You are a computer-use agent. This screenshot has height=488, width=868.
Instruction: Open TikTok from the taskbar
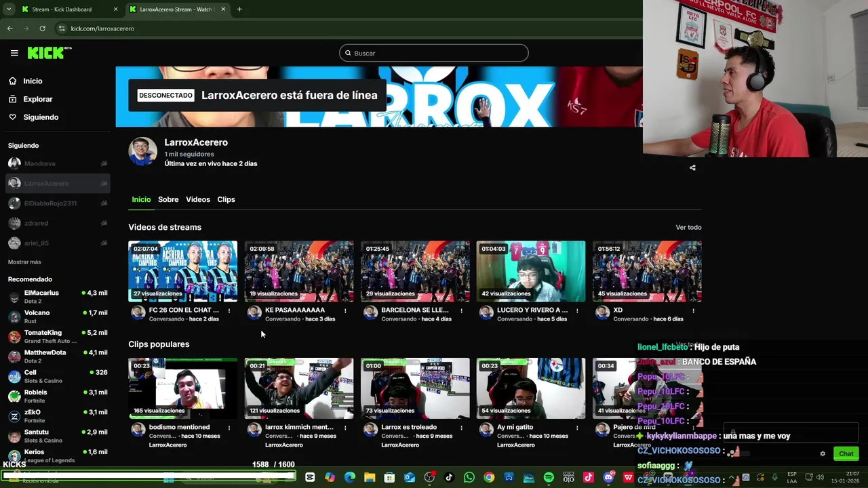pos(449,478)
